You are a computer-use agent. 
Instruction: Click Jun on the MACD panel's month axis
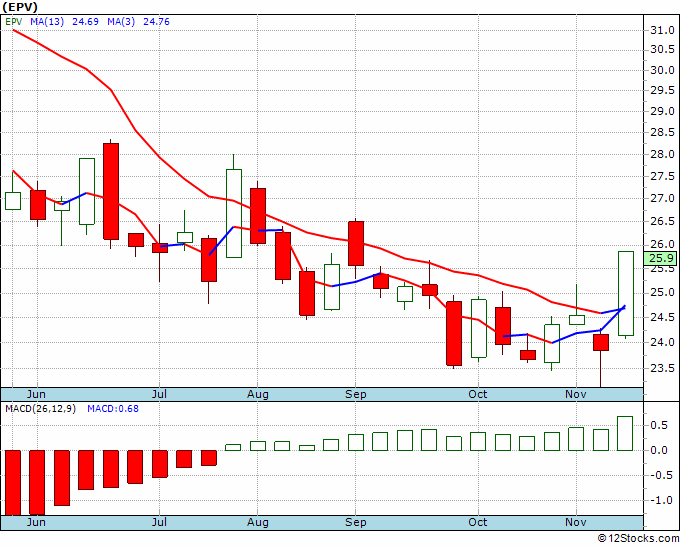(x=36, y=522)
